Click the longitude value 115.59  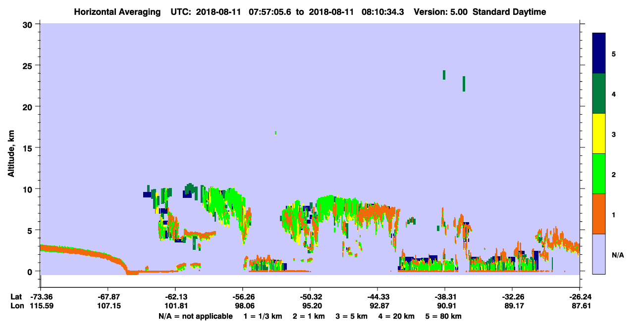pos(41,306)
